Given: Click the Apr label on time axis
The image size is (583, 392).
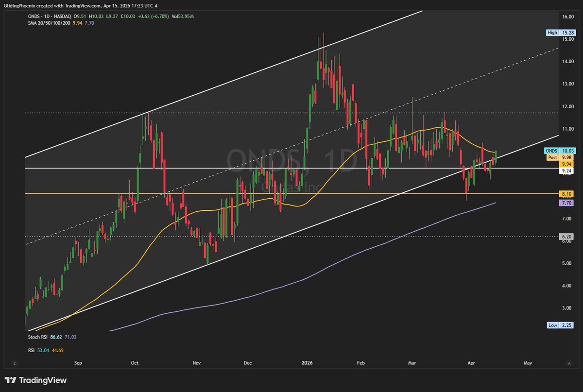Looking at the screenshot, I should (470, 363).
